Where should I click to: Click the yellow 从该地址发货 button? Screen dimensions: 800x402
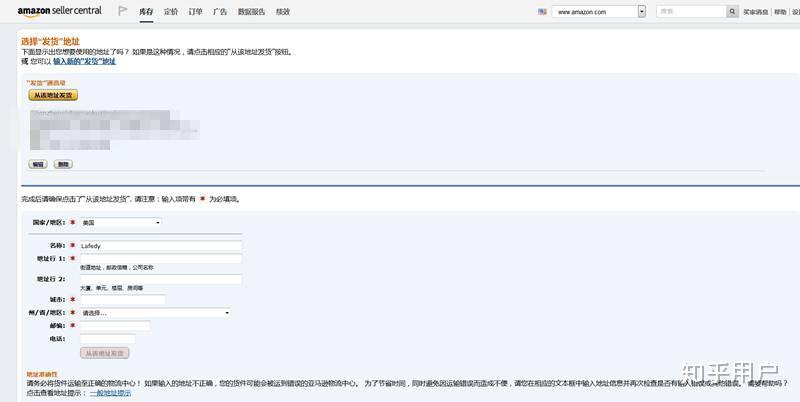53,95
